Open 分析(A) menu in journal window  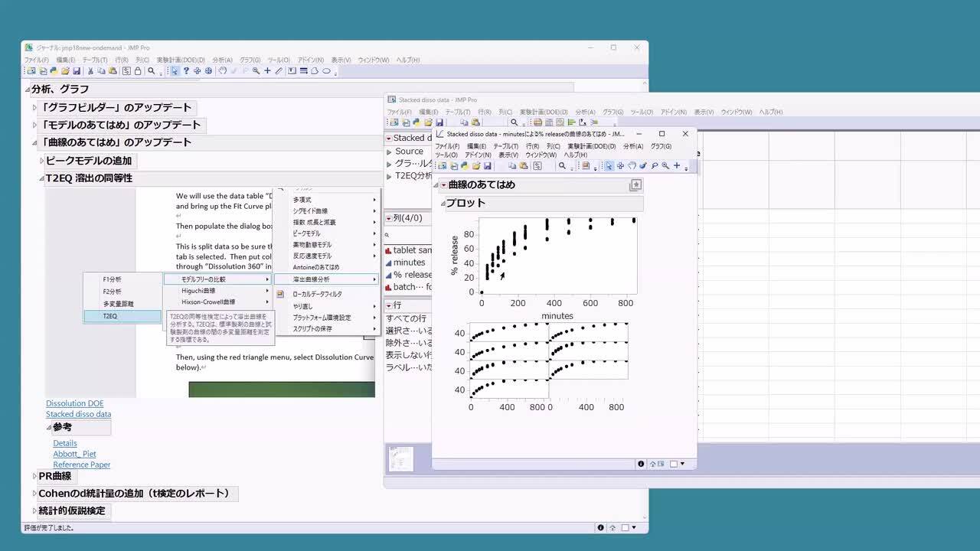pyautogui.click(x=223, y=60)
